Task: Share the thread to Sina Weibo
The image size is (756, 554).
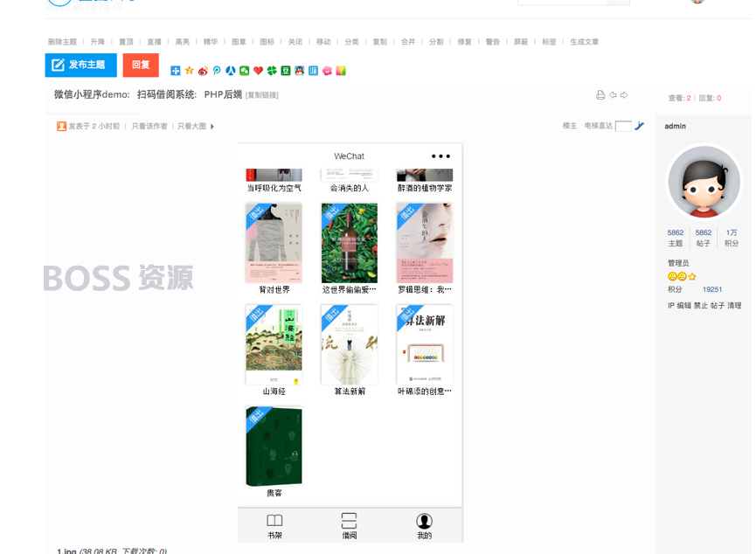Action: (x=203, y=71)
